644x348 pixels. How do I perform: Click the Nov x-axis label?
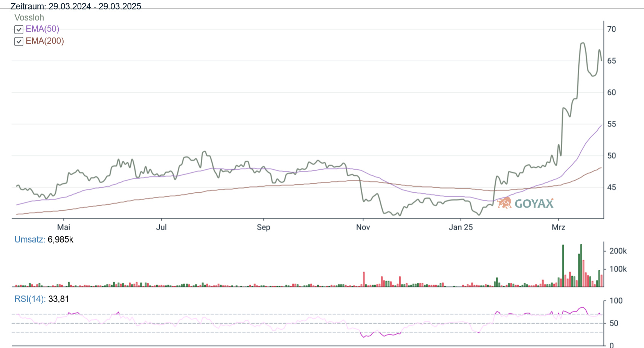click(x=363, y=227)
